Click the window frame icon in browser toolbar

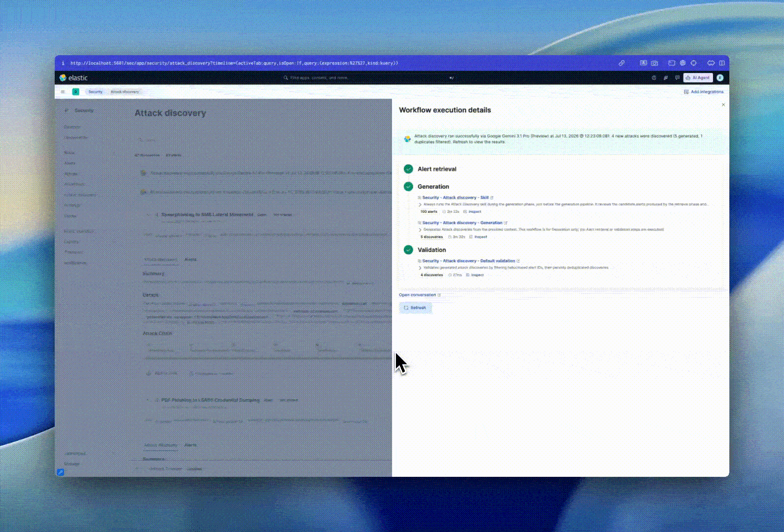(671, 63)
